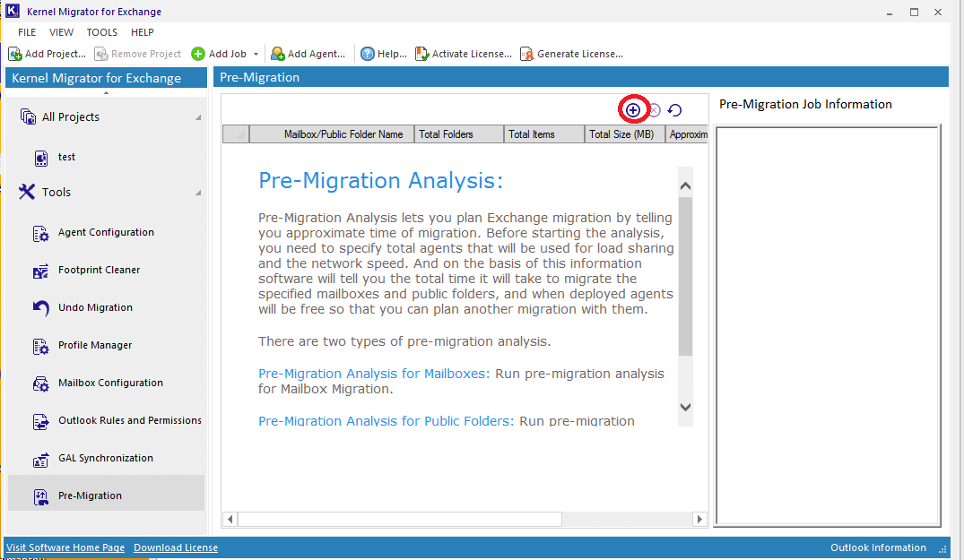Click the description vertical scrollbar thumb

[x=685, y=275]
